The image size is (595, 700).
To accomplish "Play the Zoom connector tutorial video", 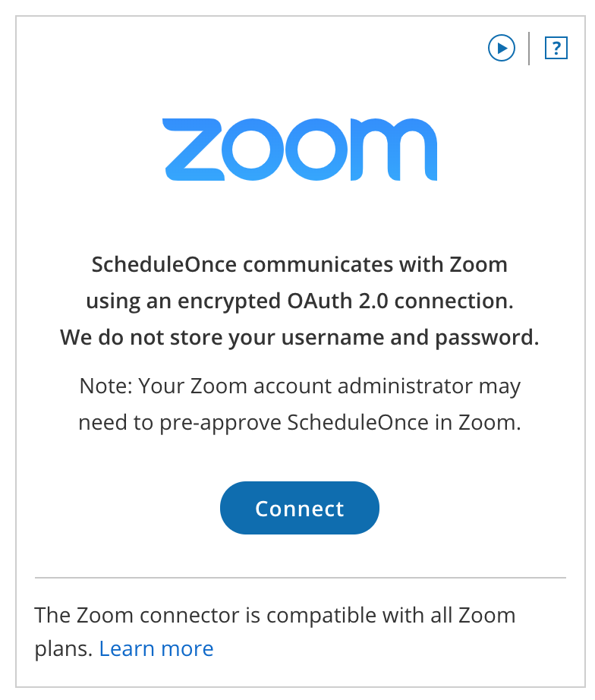I will [501, 49].
